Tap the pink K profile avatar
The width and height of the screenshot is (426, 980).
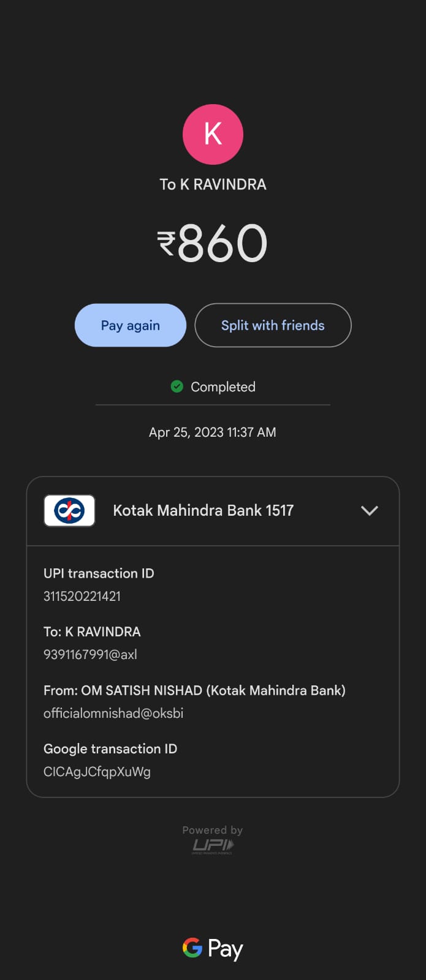pos(213,134)
